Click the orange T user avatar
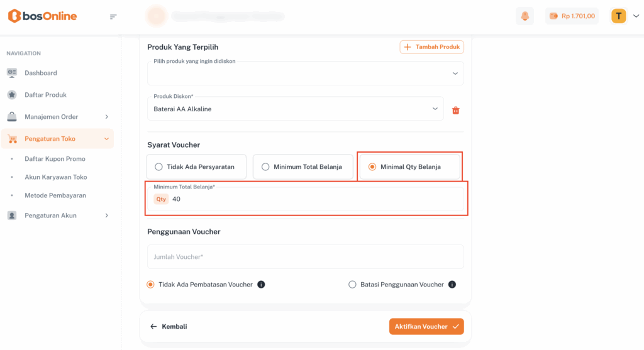This screenshot has width=644, height=350. coord(619,16)
